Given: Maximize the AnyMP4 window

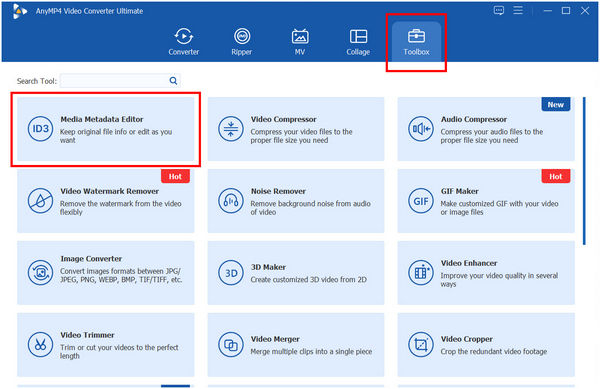Looking at the screenshot, I should click(x=566, y=11).
